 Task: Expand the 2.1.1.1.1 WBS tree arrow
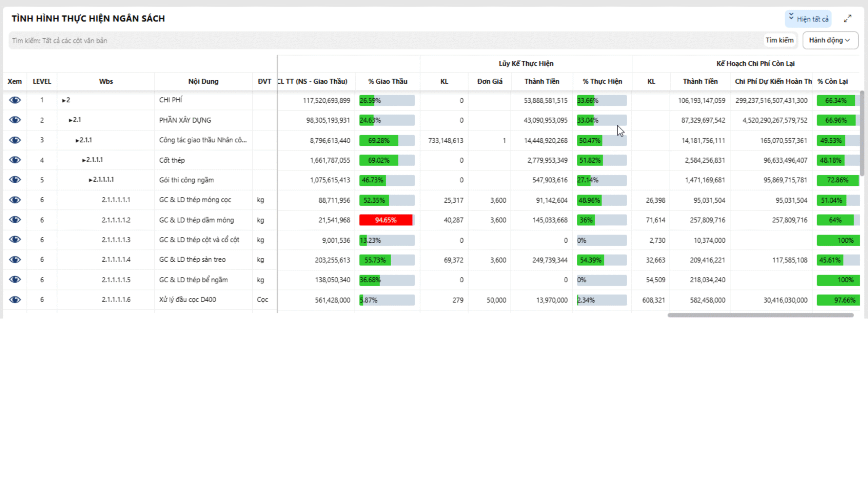click(x=91, y=180)
